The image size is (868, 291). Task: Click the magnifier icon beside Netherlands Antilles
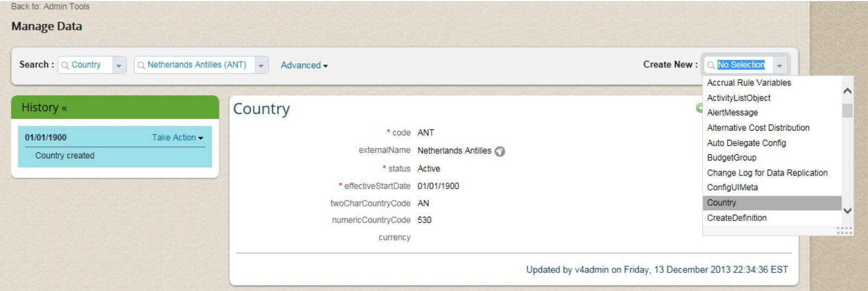click(141, 65)
